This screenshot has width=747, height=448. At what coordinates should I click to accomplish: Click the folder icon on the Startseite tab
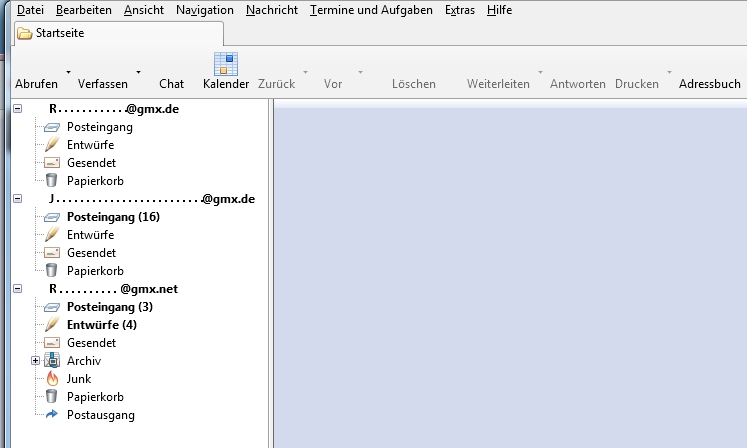coord(24,33)
